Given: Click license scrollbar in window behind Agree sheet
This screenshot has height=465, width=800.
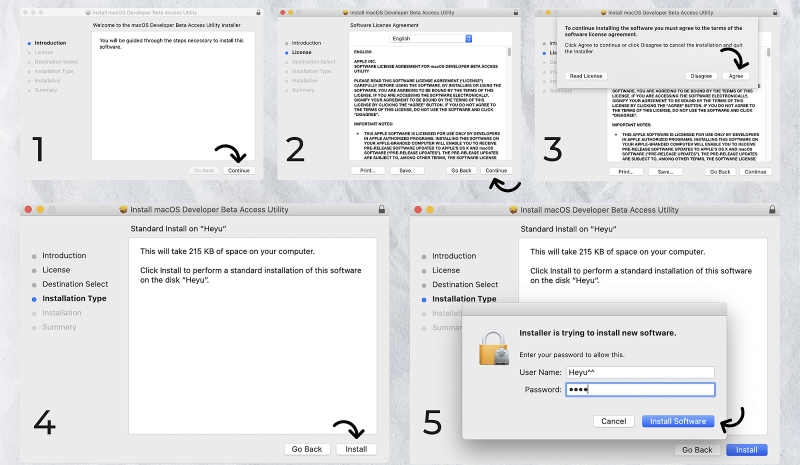Looking at the screenshot, I should 768,52.
